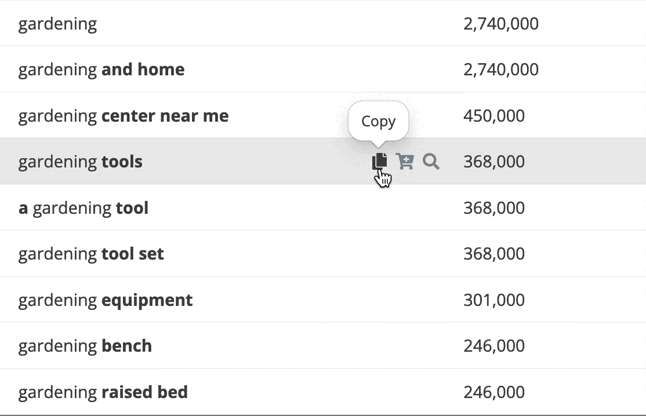The width and height of the screenshot is (646, 416).
Task: Click the magnifier search icon beside gardening tools
Action: coord(431,161)
